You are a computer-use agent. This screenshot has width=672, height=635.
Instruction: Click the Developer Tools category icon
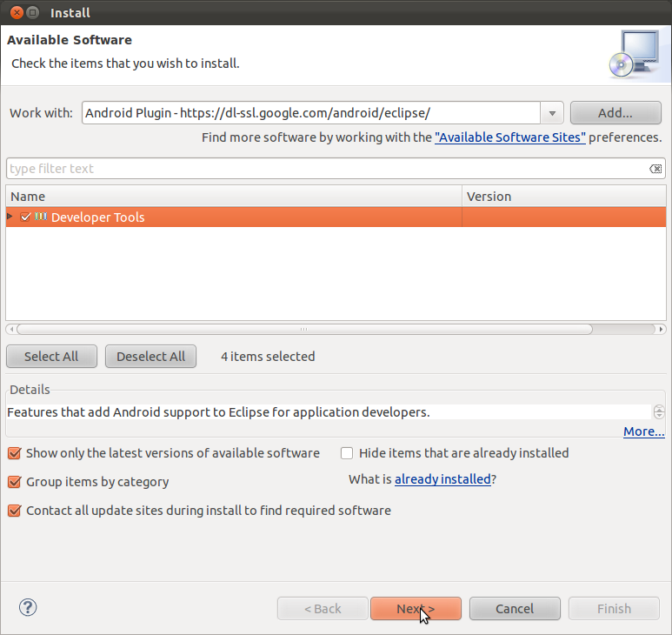coord(41,217)
